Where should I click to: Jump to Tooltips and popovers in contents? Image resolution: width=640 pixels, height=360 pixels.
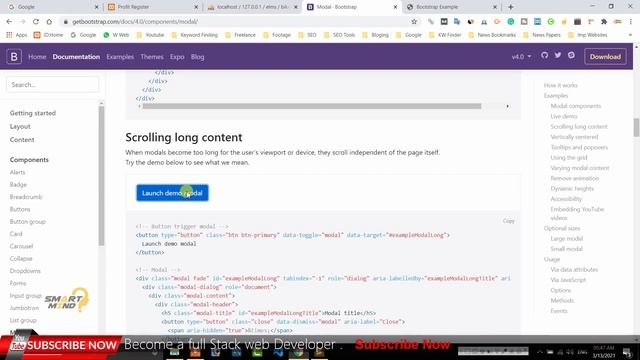click(x=579, y=147)
